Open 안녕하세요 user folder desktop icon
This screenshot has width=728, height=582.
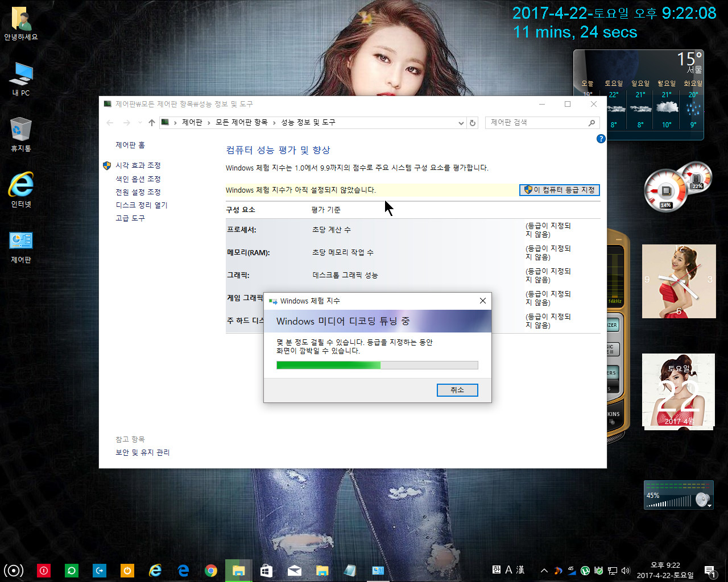pyautogui.click(x=21, y=24)
